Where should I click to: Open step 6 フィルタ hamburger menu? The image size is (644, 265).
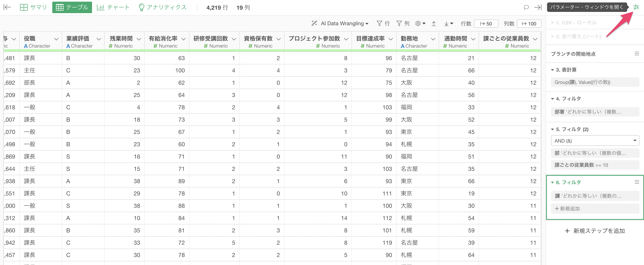point(637,182)
